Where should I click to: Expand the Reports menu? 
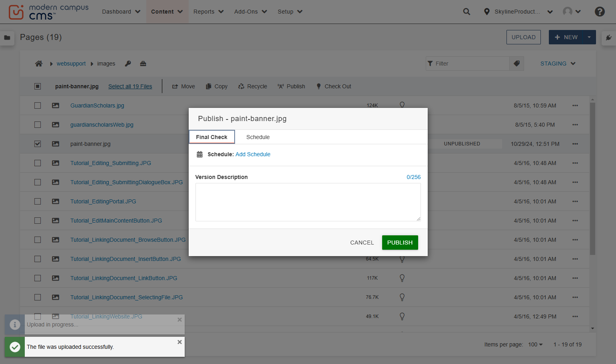coord(208,12)
